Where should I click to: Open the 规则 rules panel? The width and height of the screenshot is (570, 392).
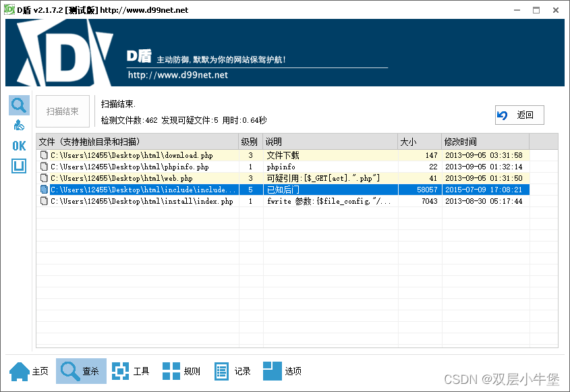point(180,370)
